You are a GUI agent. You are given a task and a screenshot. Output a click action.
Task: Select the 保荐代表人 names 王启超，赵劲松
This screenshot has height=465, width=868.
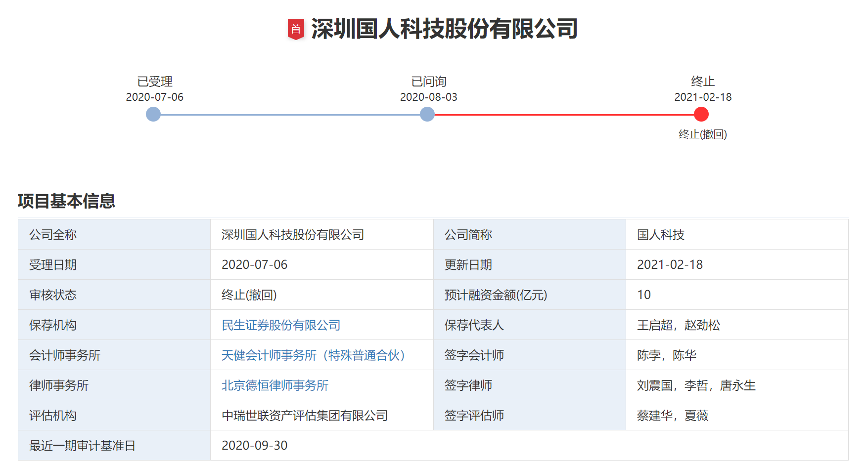[x=679, y=325]
